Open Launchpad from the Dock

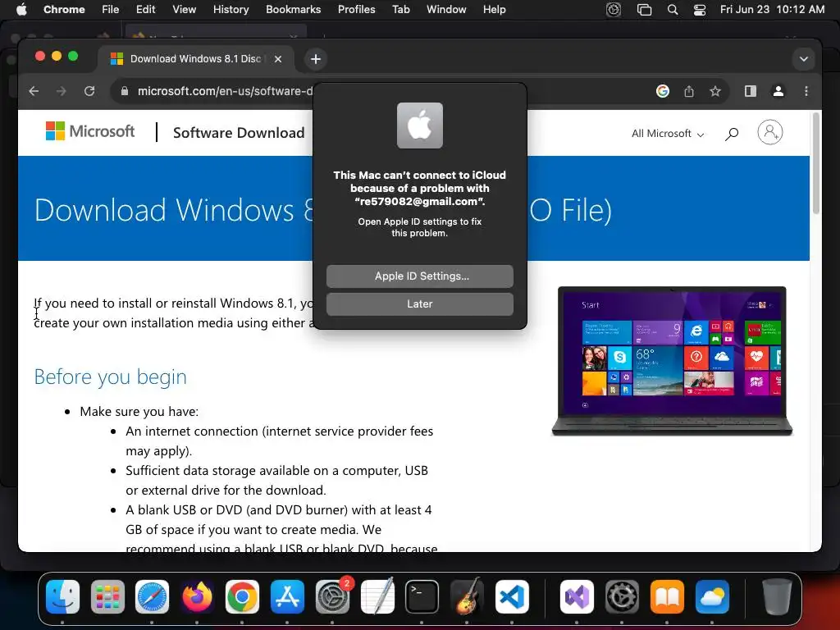tap(107, 596)
